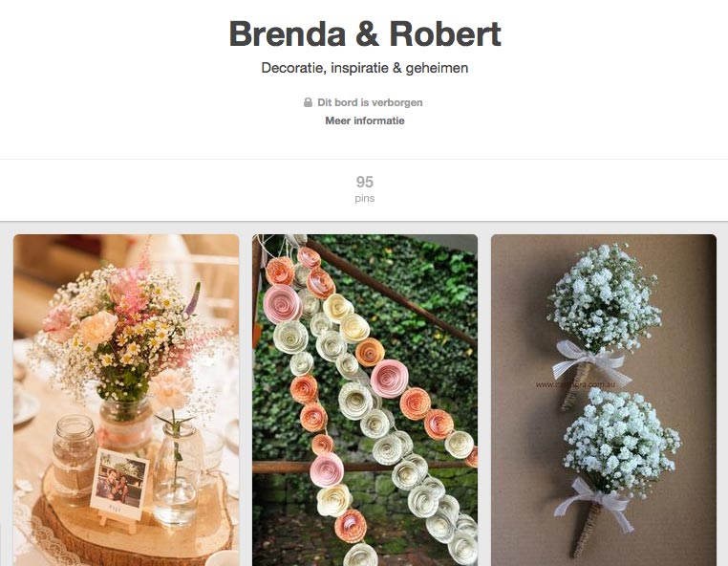Select the Decoratie, inspiratie & geheimen description
This screenshot has height=566, width=728.
click(364, 68)
